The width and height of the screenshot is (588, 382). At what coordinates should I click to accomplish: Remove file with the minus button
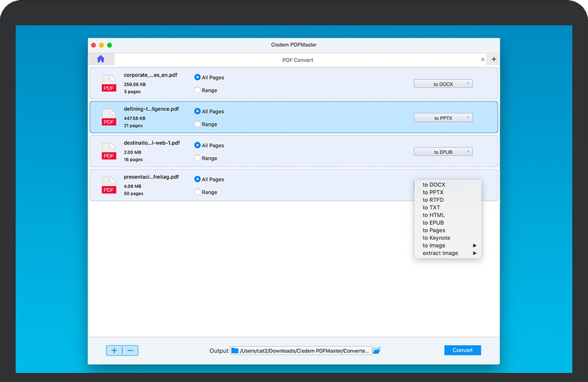[131, 351]
